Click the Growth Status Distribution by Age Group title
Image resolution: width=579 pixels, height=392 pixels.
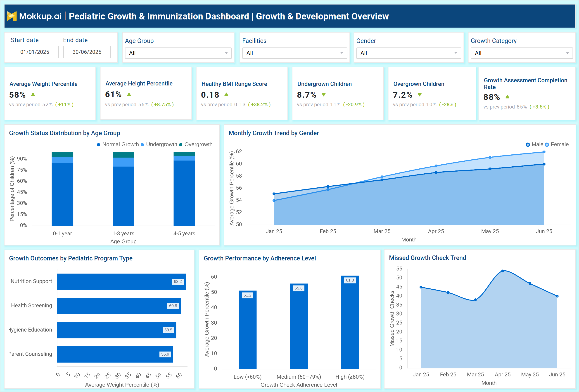[64, 133]
